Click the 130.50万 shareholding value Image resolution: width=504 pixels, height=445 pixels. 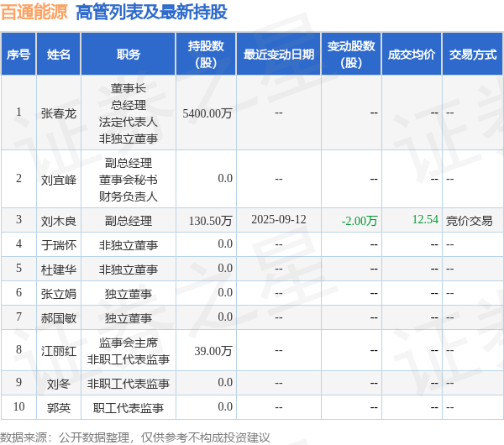[x=210, y=221]
